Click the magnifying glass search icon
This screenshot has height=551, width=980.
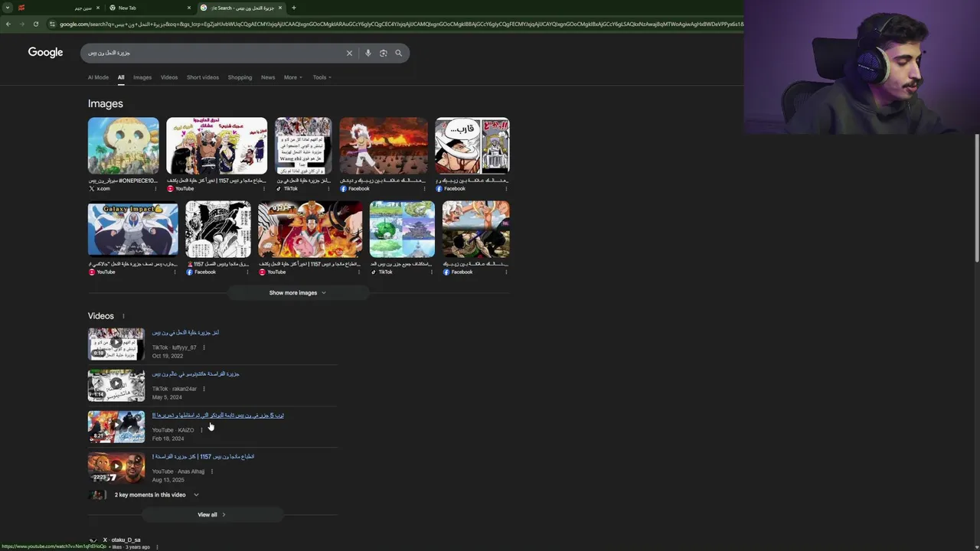click(398, 53)
